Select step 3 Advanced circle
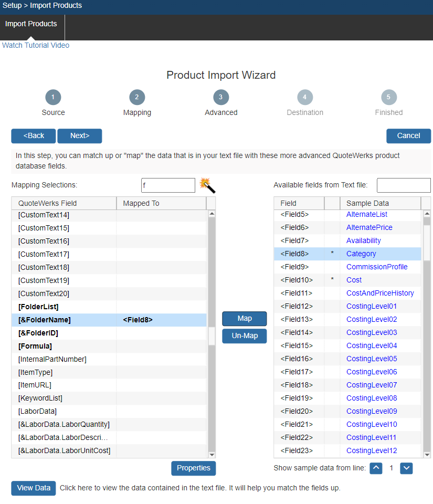Image resolution: width=433 pixels, height=504 pixels. coord(221,97)
